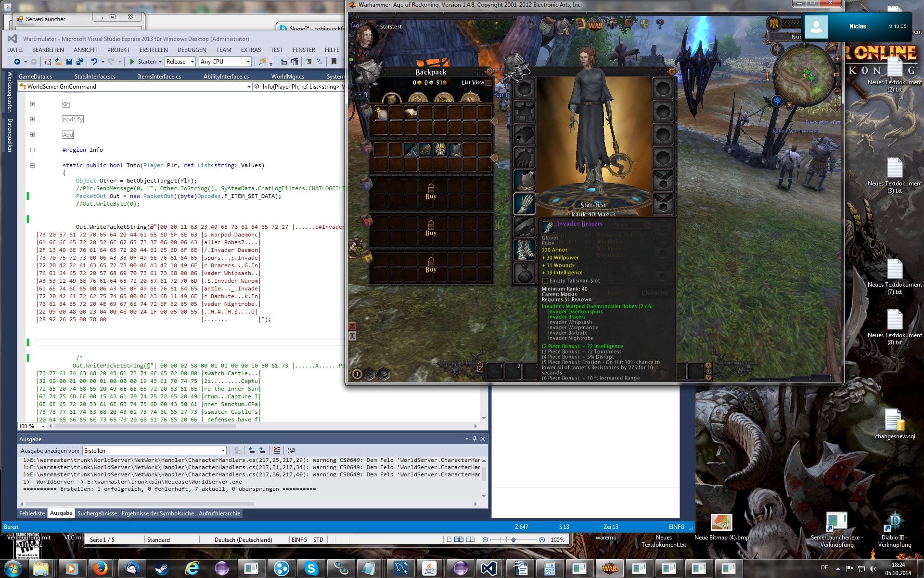Open the DATEI menu
Screen dimensions: 924x578
[15, 50]
